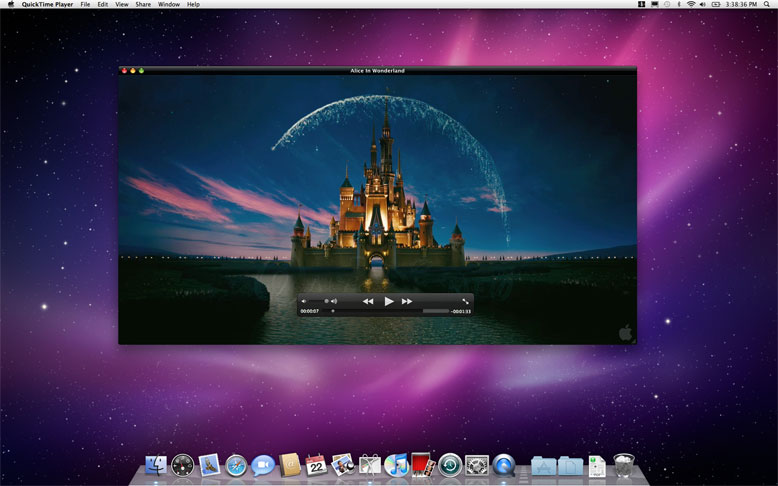This screenshot has width=778, height=486.
Task: Mute using the small speaker icon at left
Action: (x=304, y=301)
